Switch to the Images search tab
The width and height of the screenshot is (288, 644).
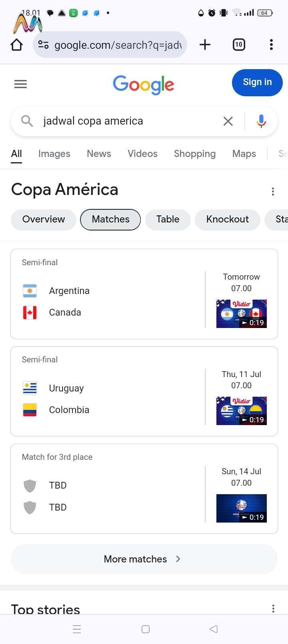pyautogui.click(x=54, y=153)
